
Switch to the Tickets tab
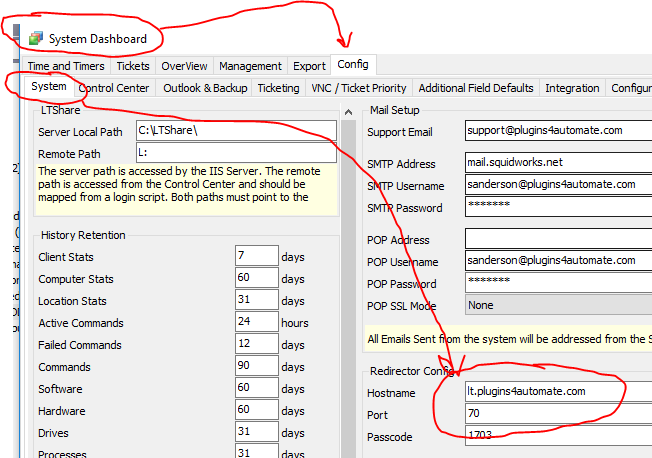133,66
